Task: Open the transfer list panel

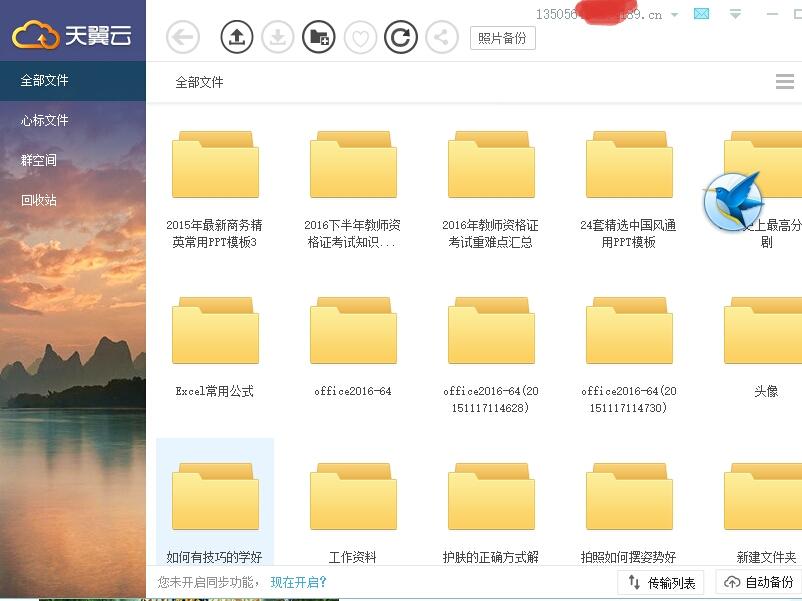Action: [x=660, y=582]
